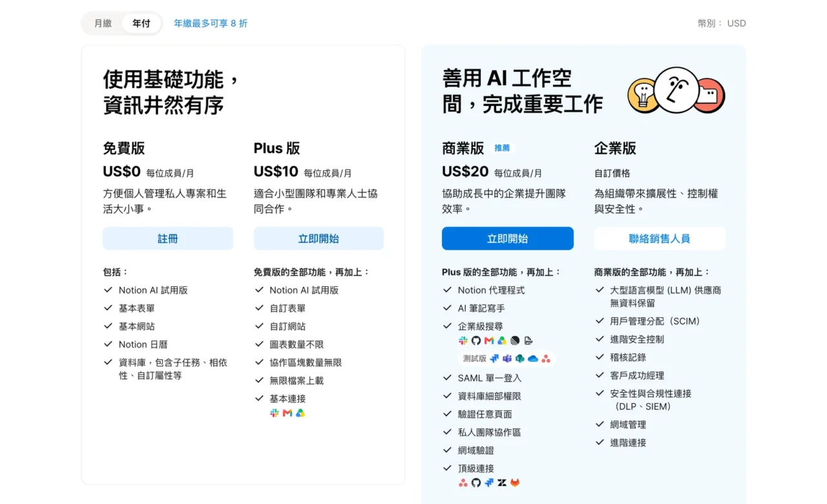Click 網域驗證 feature text
Screen dimensions: 827x504
(x=476, y=450)
